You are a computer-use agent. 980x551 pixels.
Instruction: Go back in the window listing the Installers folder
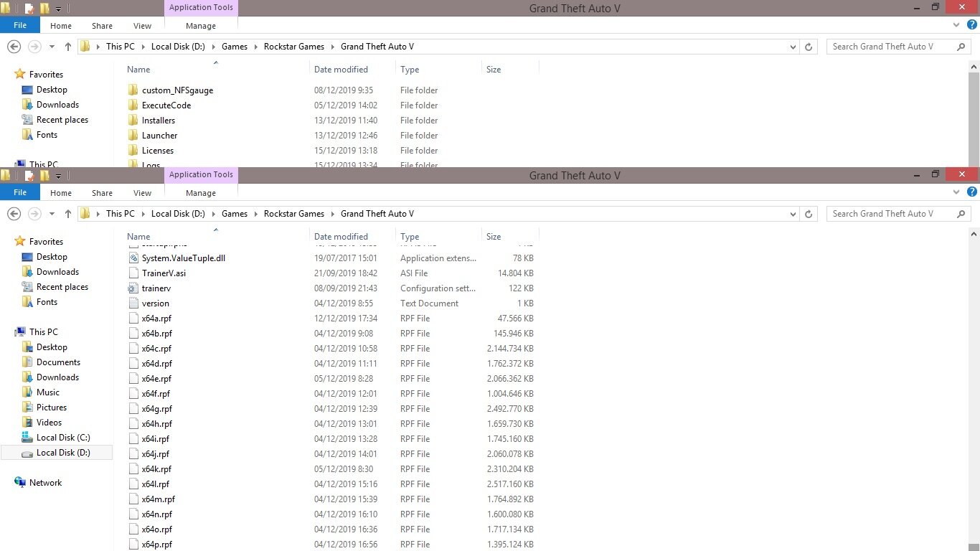point(14,47)
